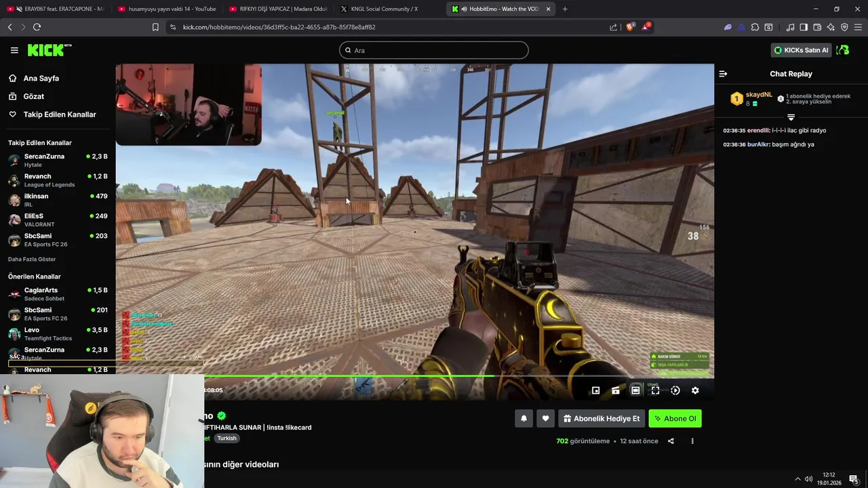
Task: Open Windows notification center
Action: point(854,479)
